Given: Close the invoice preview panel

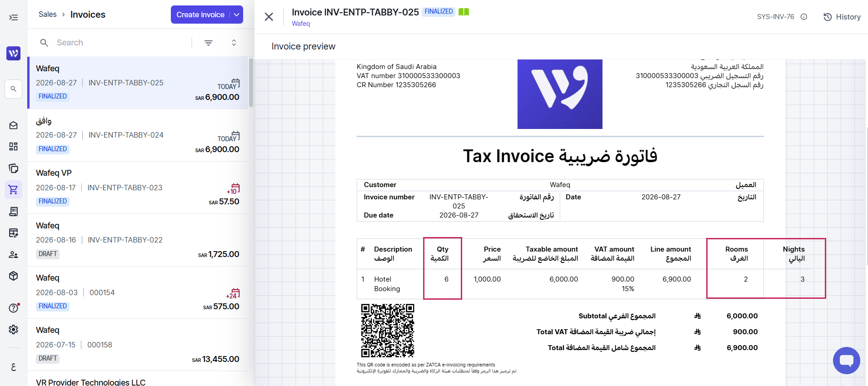Looking at the screenshot, I should tap(269, 17).
